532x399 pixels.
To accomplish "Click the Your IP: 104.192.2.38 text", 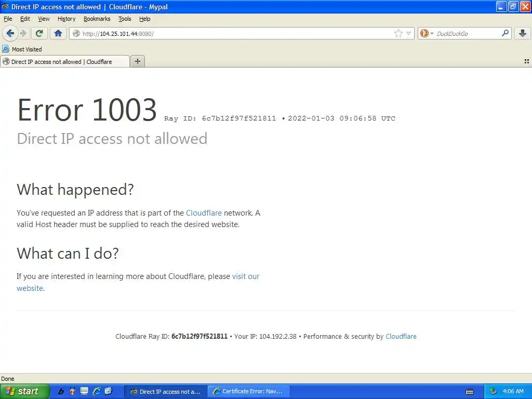I will (x=265, y=336).
